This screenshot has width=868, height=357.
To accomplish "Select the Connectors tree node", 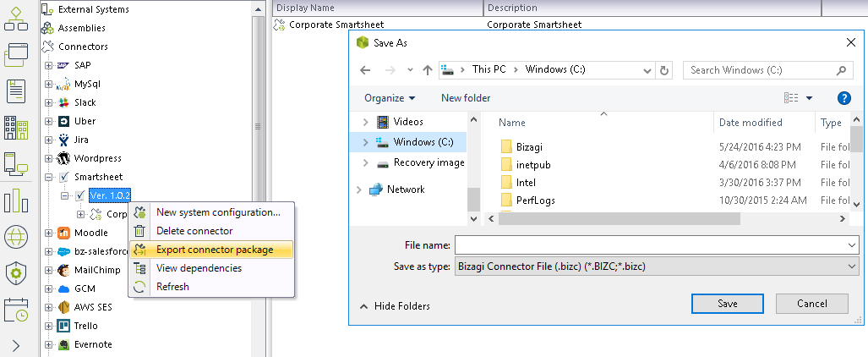I will click(x=83, y=47).
